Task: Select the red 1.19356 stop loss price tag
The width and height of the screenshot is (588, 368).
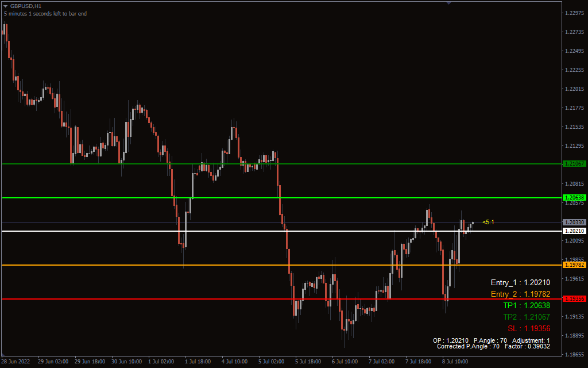Action: (574, 299)
